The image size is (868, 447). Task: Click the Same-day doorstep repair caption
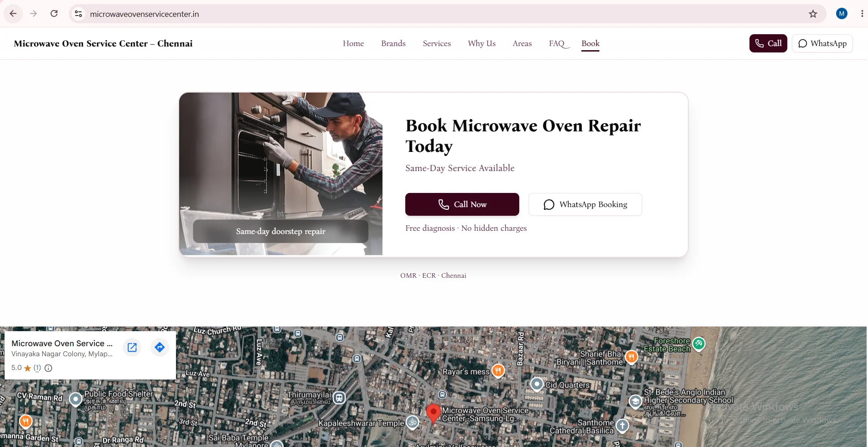coord(281,231)
